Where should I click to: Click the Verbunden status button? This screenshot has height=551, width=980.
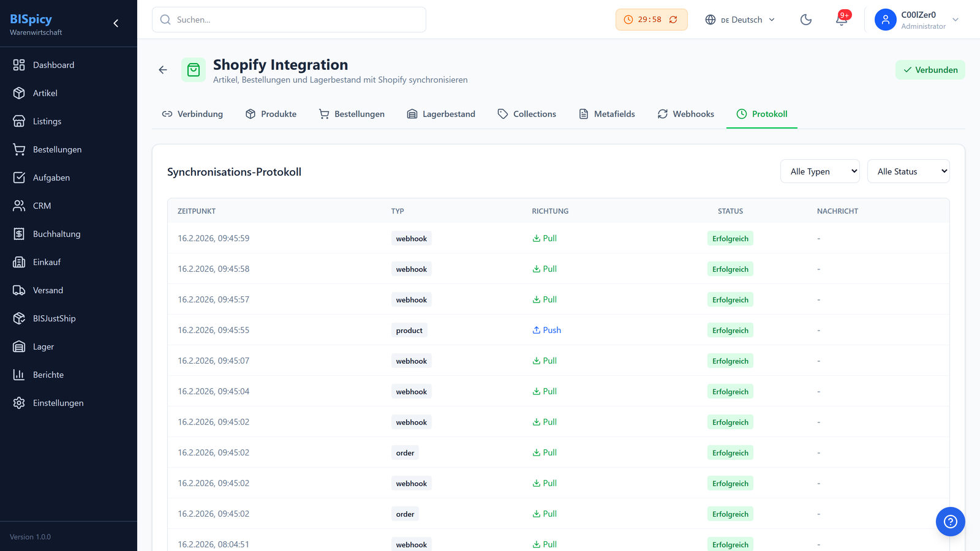coord(930,70)
